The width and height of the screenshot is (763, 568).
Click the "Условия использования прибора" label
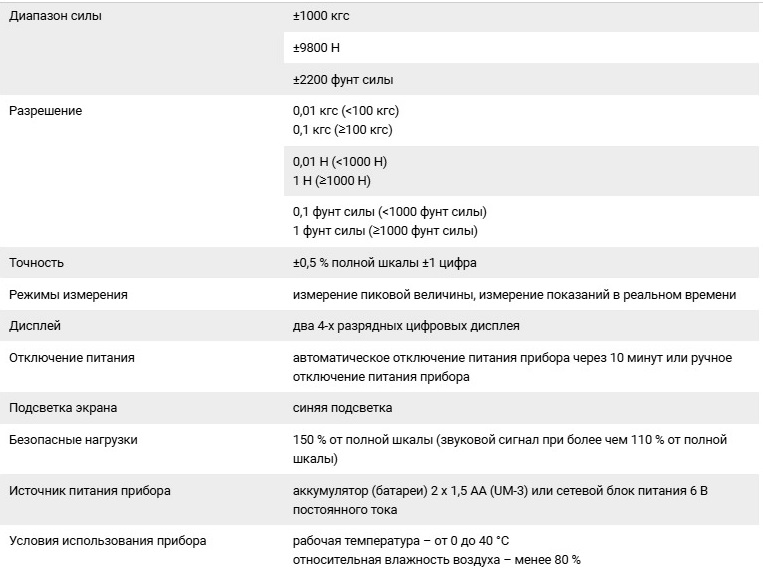pyautogui.click(x=108, y=541)
